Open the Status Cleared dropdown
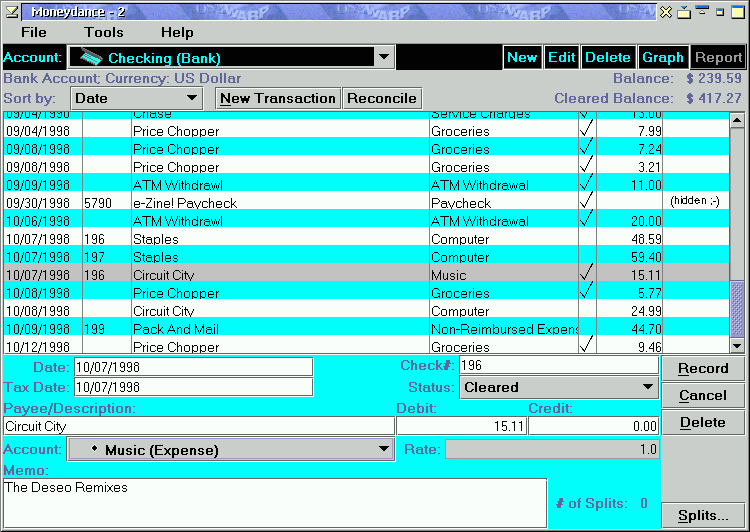This screenshot has width=750, height=532. [559, 387]
